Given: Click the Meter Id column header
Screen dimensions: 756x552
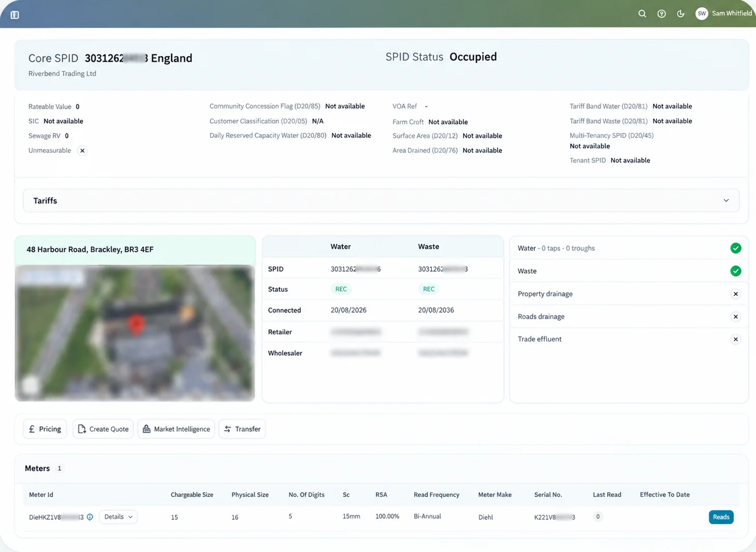Looking at the screenshot, I should coord(41,495).
